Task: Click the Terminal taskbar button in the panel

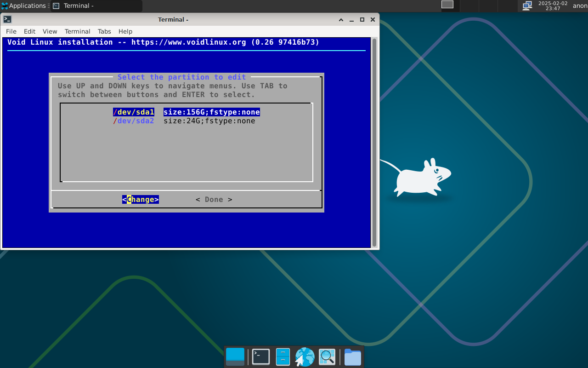Action: point(96,6)
